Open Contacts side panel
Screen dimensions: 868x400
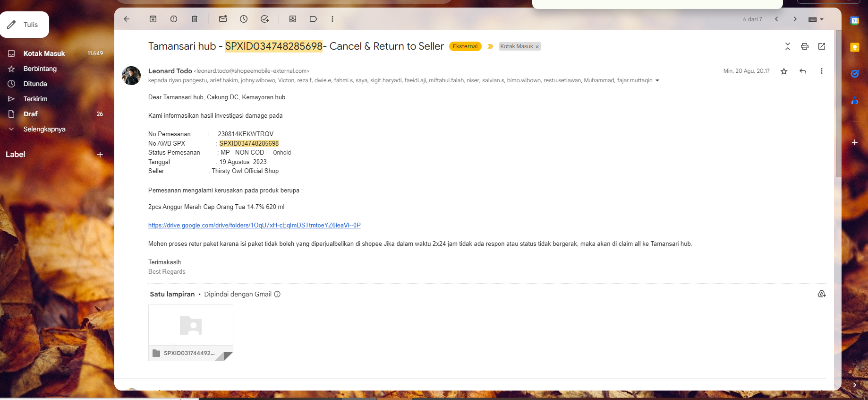[855, 100]
